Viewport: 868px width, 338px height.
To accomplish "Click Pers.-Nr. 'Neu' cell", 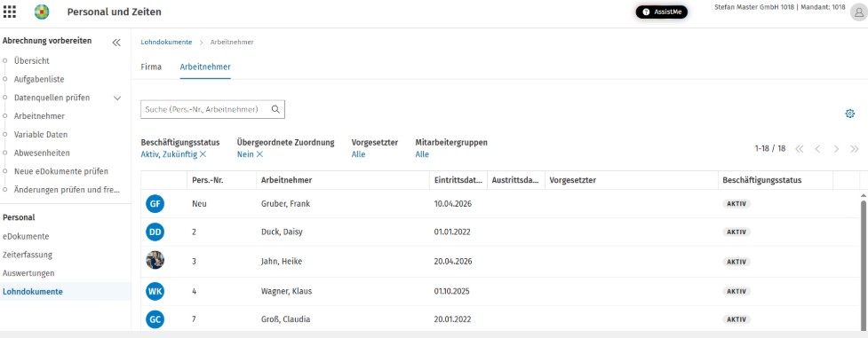I will [x=199, y=203].
